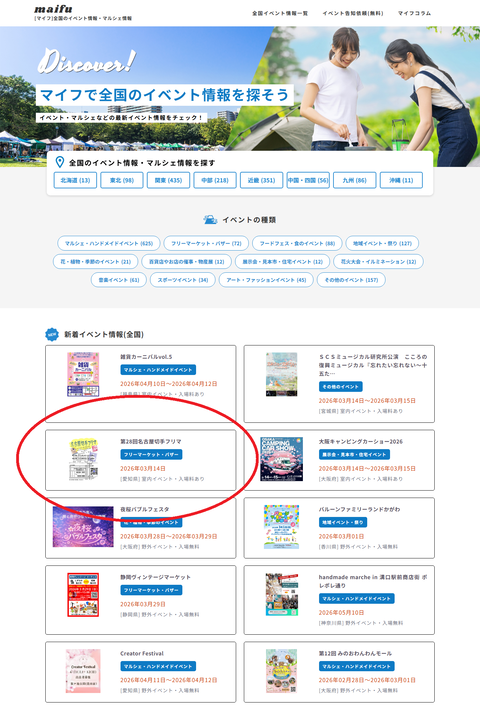The width and height of the screenshot is (480, 712).
Task: Open イベント告知依頼(無料) in the top navigation
Action: [x=352, y=13]
